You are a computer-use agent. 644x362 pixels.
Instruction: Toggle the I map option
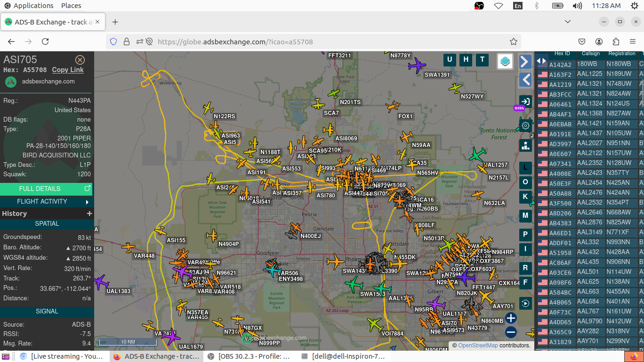click(525, 249)
